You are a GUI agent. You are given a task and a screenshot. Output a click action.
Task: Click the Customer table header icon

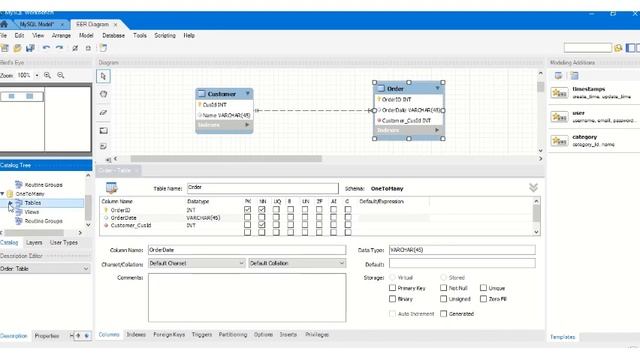click(201, 94)
